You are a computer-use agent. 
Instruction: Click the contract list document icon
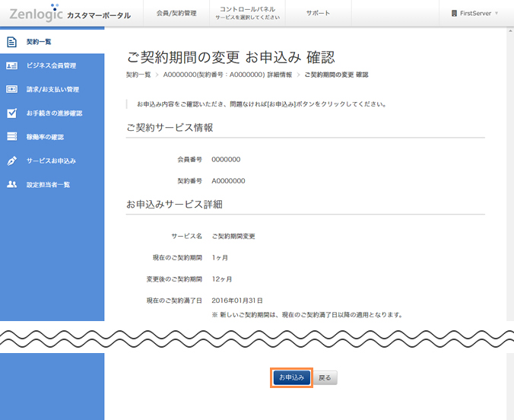coord(11,42)
